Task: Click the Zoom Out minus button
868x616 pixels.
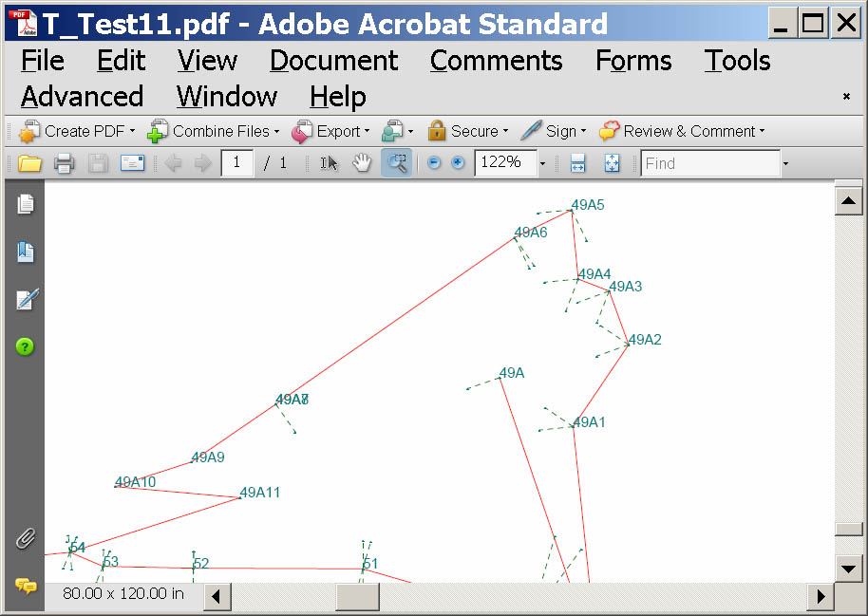Action: point(434,163)
